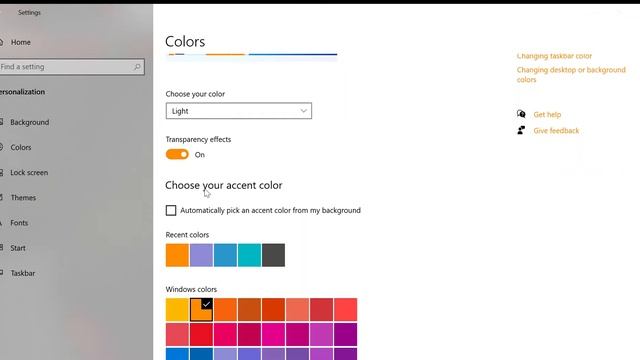Click the Give feedback link

[x=556, y=131]
